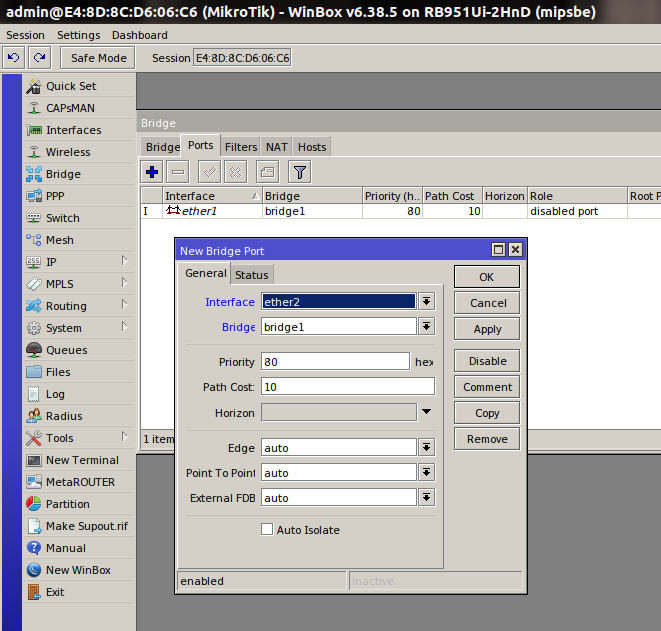
Task: Click the minus remove icon in Ports toolbar
Action: [178, 172]
